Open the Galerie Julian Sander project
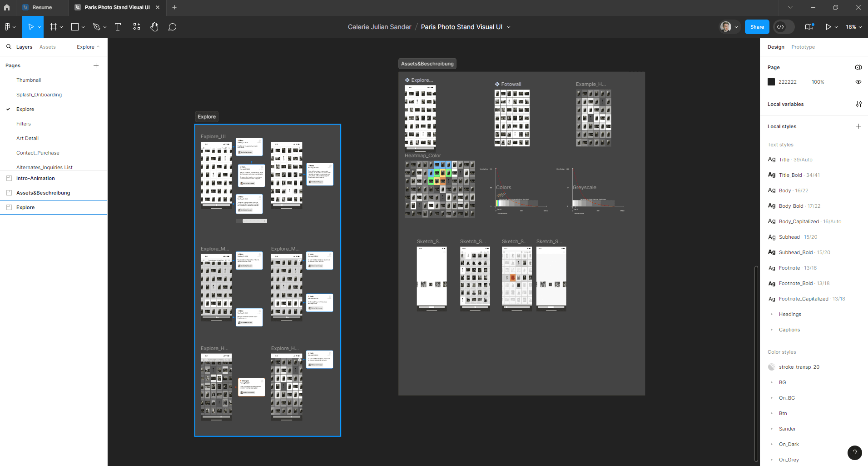 click(x=380, y=27)
